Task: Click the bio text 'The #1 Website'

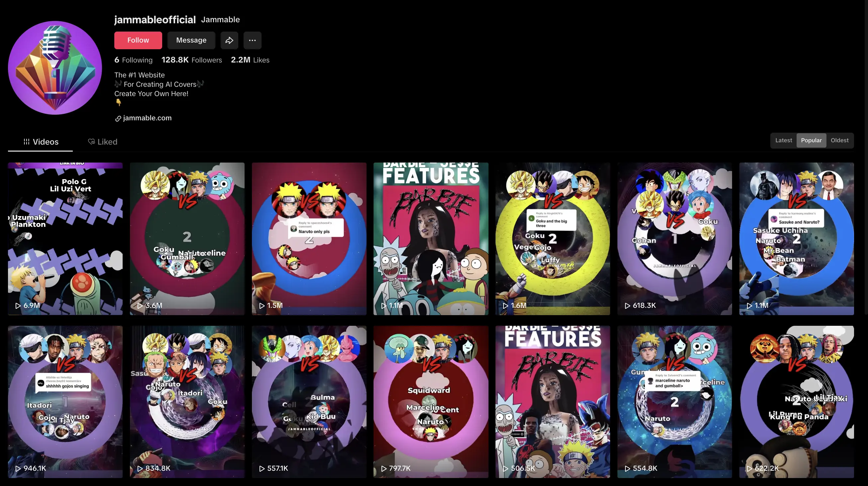Action: (x=140, y=75)
